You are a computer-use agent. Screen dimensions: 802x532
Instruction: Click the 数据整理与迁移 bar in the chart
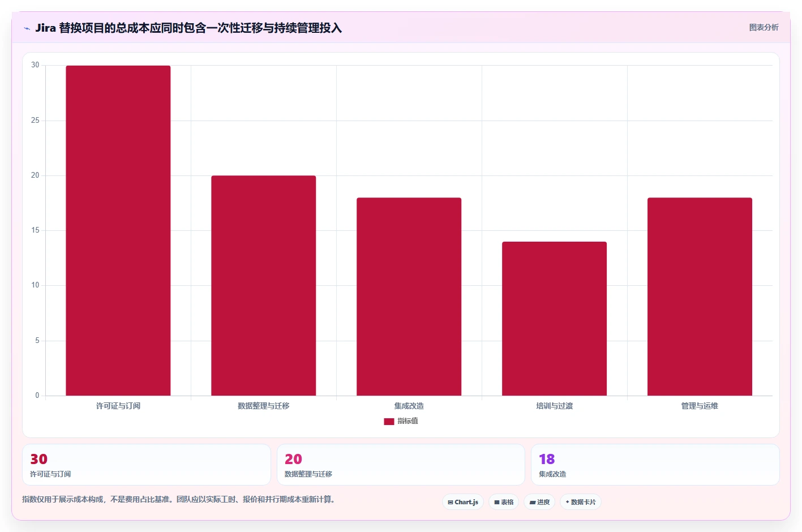click(264, 285)
